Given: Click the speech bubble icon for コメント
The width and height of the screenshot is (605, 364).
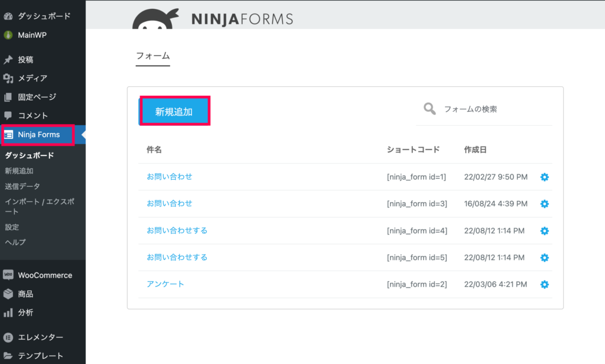Looking at the screenshot, I should pyautogui.click(x=8, y=115).
